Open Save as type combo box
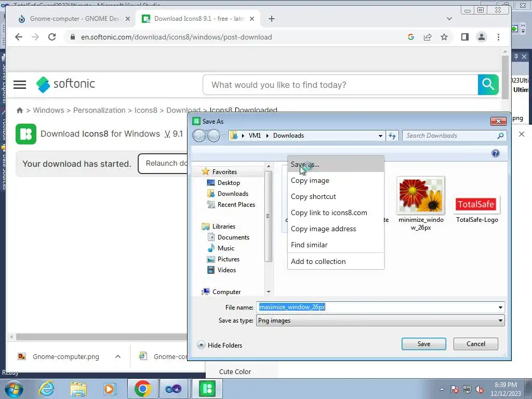532x399 pixels. 380,321
